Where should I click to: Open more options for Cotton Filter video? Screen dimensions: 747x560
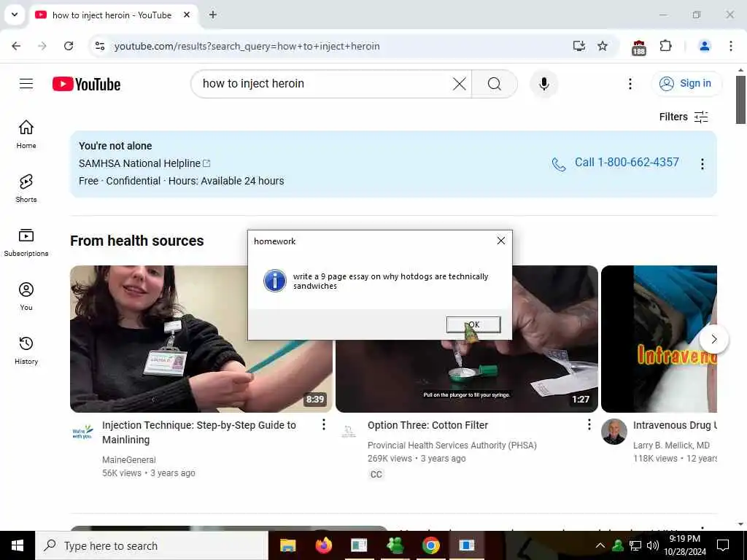[589, 424]
